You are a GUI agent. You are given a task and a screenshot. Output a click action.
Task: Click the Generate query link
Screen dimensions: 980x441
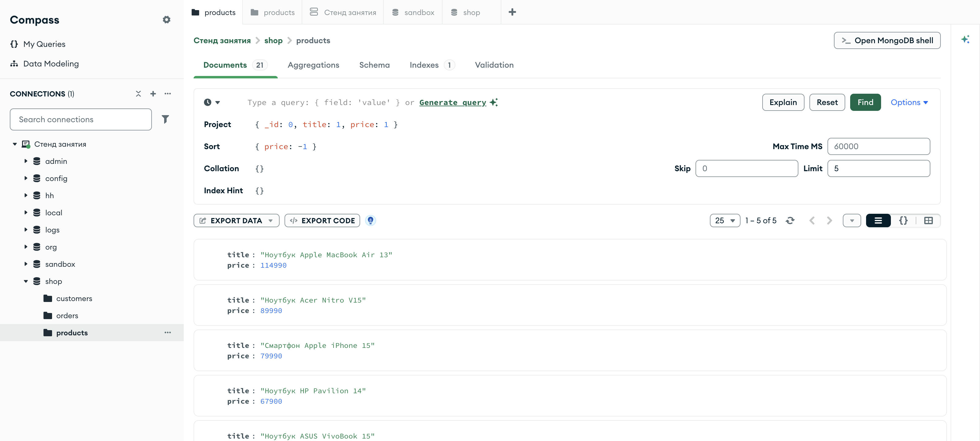[x=453, y=102]
